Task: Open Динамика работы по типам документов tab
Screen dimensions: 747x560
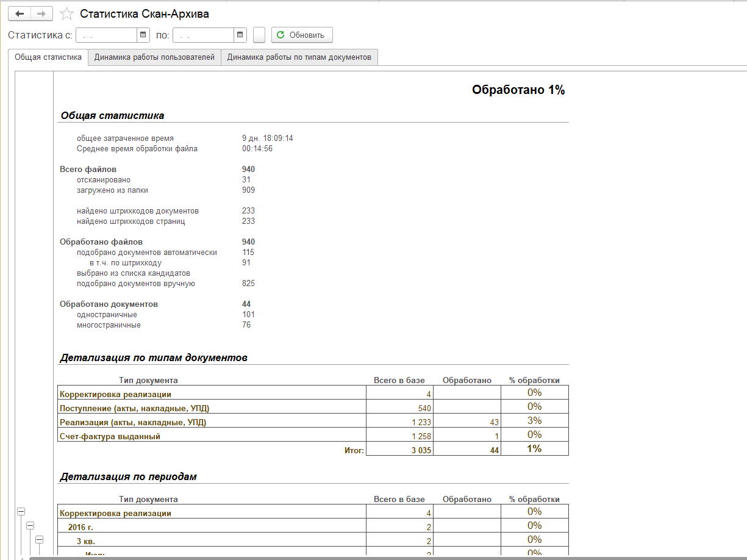Action: 299,57
